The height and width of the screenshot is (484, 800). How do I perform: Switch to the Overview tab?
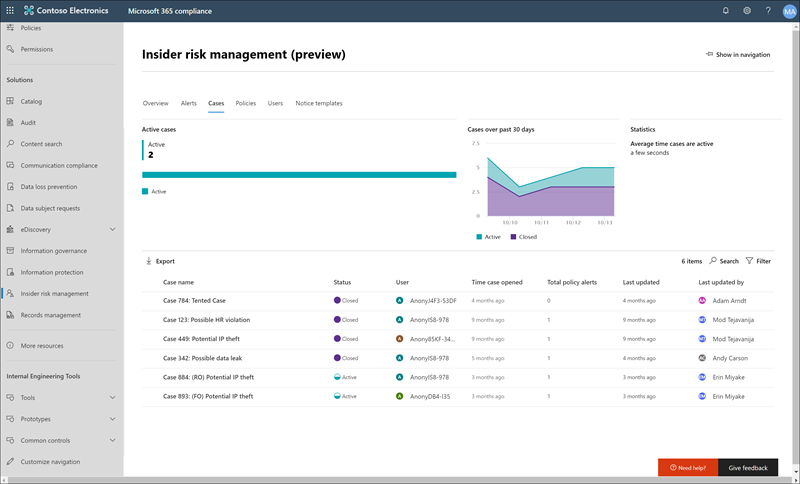pos(156,103)
